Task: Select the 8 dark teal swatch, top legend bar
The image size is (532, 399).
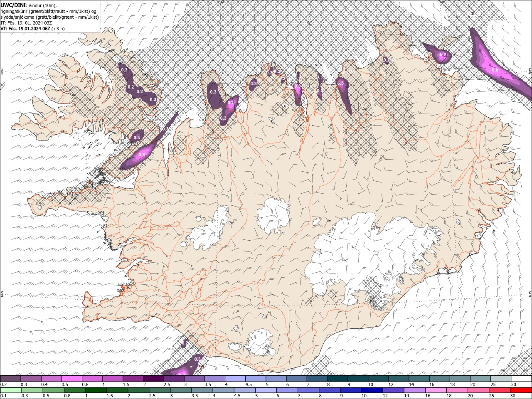Action: tap(337, 378)
